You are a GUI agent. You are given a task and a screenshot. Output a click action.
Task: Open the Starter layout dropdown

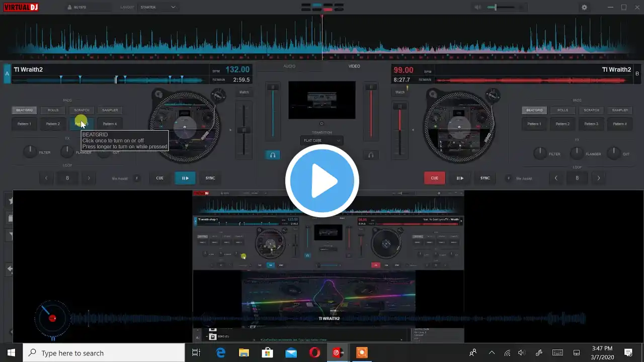point(157,7)
